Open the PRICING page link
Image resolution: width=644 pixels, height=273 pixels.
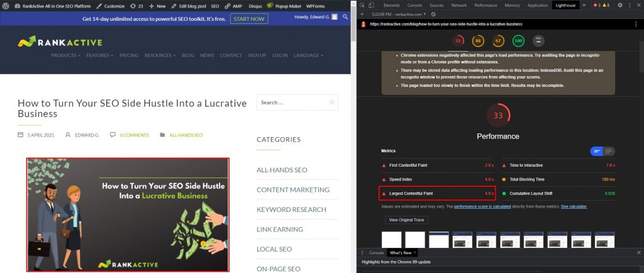pyautogui.click(x=129, y=55)
